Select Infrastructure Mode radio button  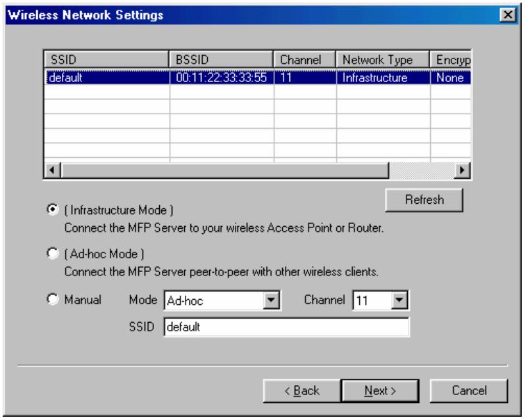tap(53, 210)
